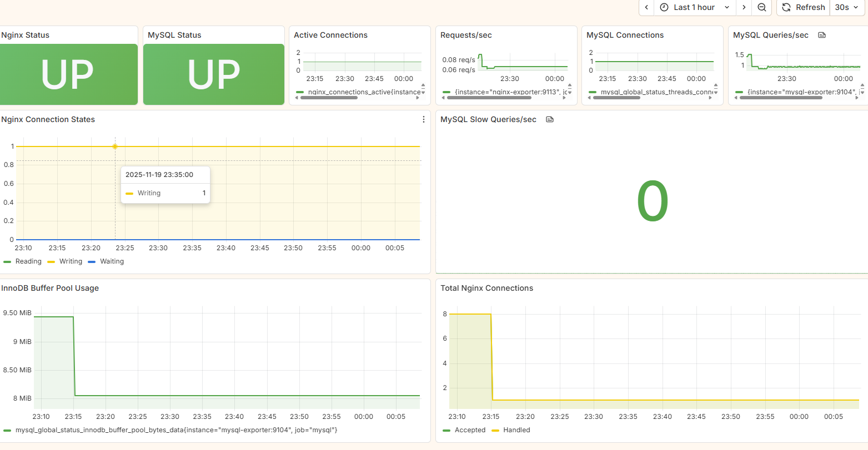The image size is (868, 450).
Task: Click the magnifier zoom-out icon in the toolbar
Action: (761, 7)
